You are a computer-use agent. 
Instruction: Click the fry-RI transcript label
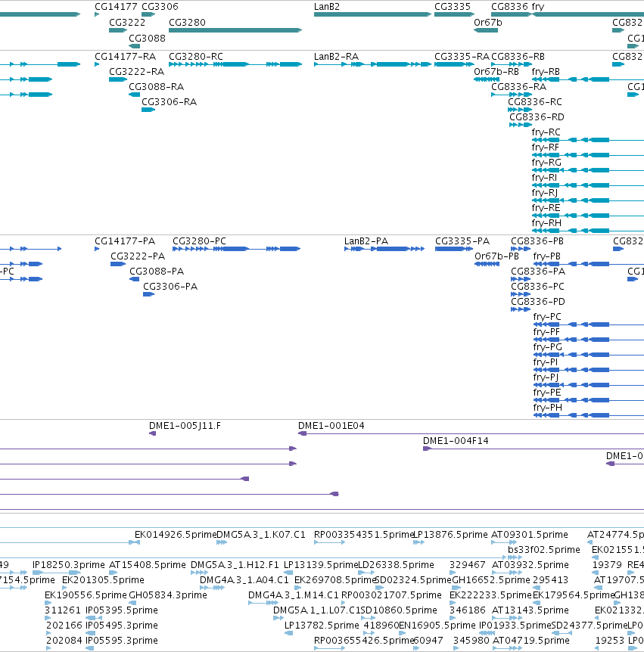pyautogui.click(x=544, y=178)
